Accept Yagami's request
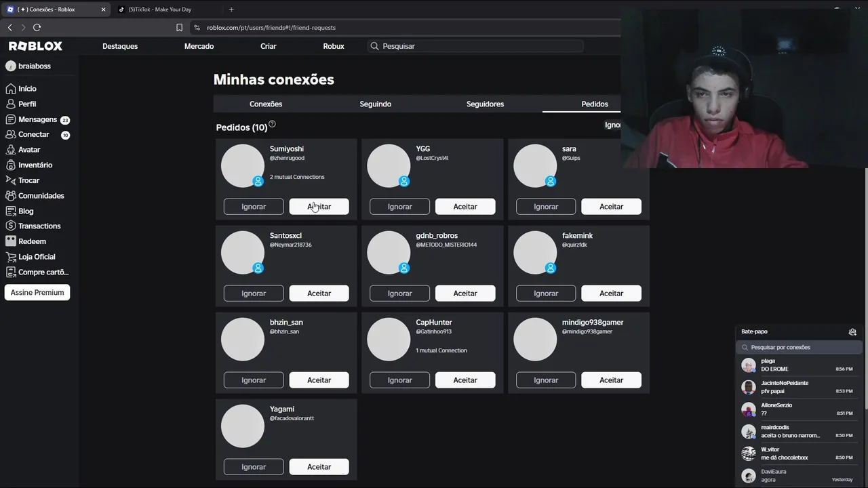This screenshot has height=488, width=868. click(x=319, y=467)
